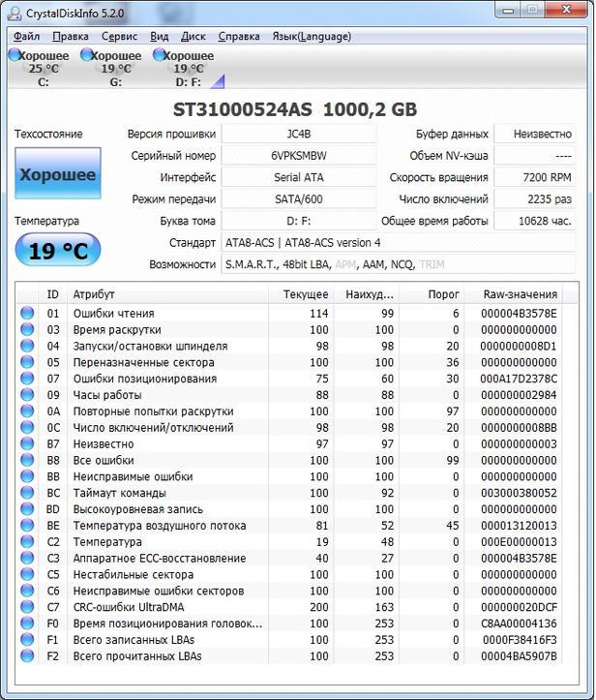Click status orb of Число включений/отключений row

click(27, 427)
